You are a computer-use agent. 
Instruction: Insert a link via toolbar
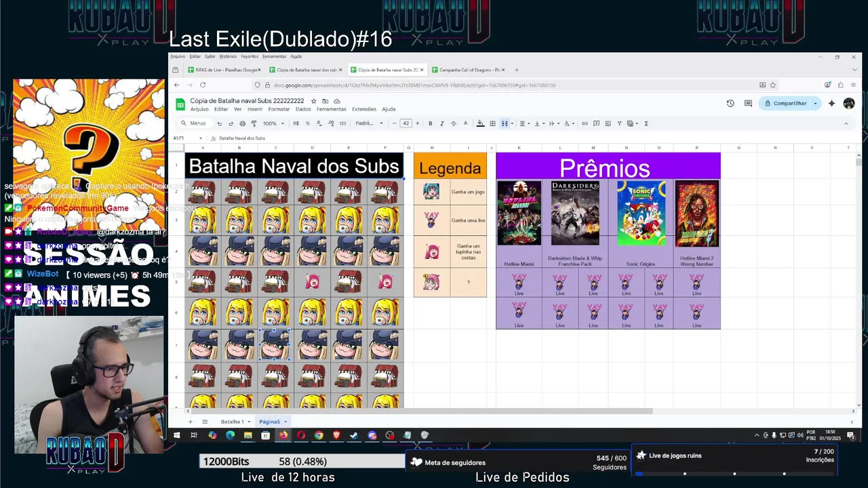(x=585, y=123)
